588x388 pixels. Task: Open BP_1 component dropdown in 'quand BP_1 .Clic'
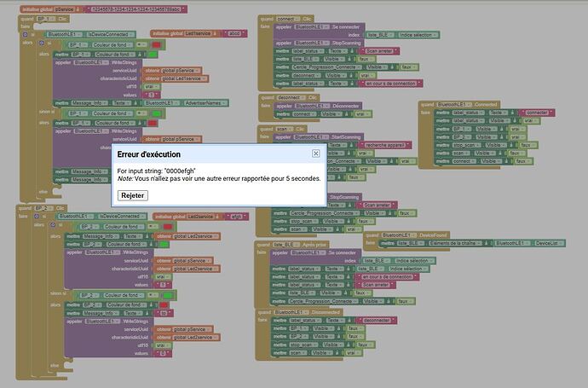[49, 18]
